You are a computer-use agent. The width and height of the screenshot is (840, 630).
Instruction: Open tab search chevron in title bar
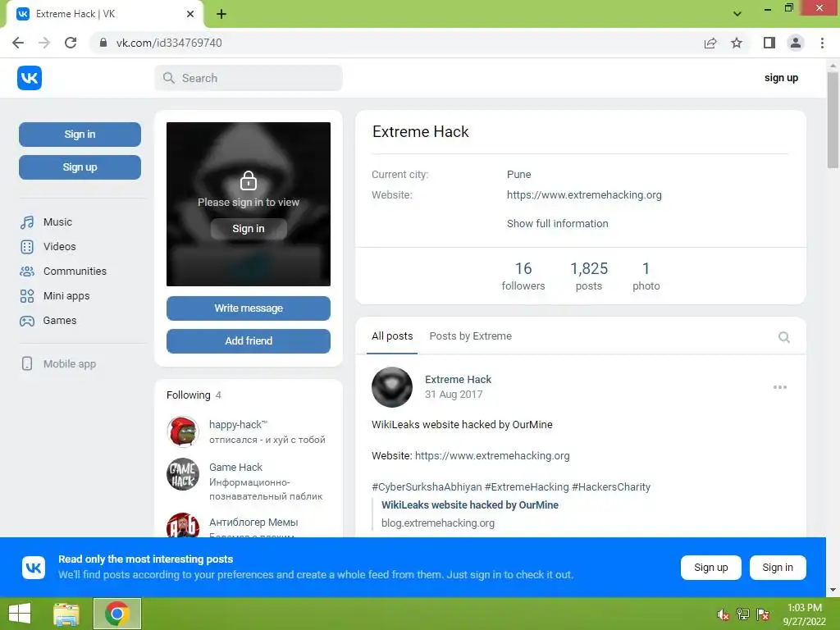tap(737, 14)
